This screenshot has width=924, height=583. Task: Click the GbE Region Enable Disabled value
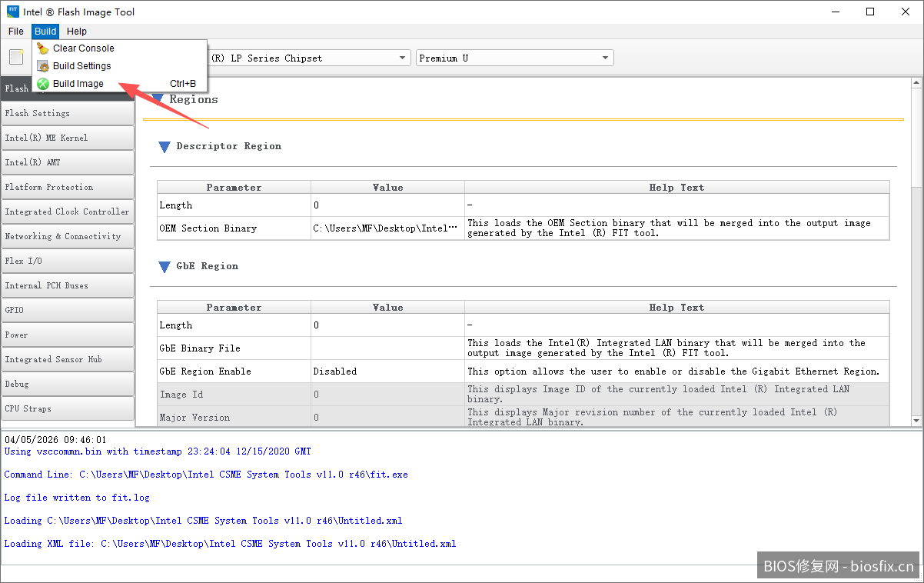pos(387,371)
